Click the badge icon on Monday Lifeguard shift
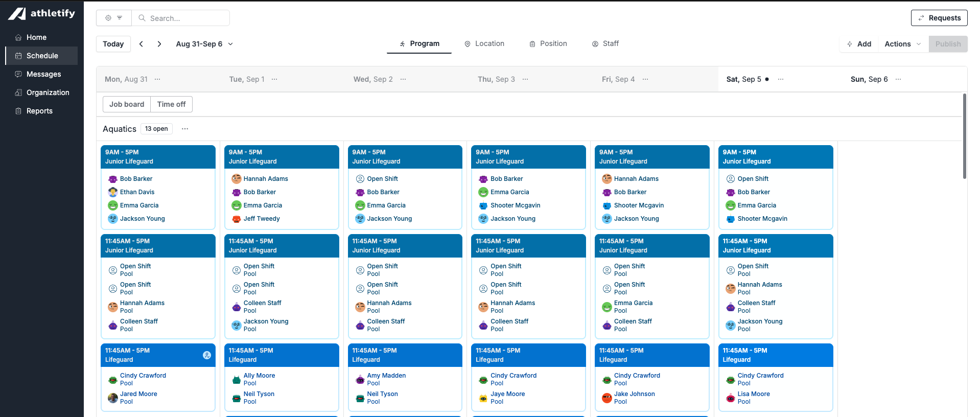Screen dimensions: 980x417 click(207, 355)
